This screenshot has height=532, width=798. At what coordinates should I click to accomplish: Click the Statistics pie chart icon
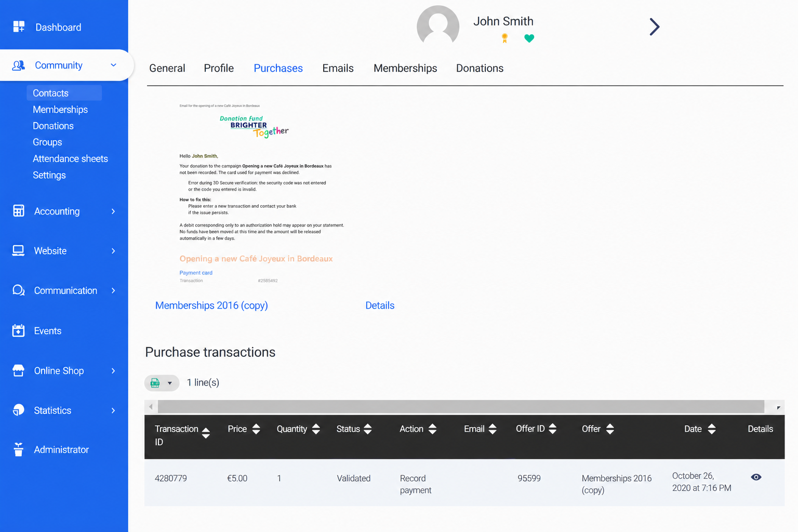(18, 410)
